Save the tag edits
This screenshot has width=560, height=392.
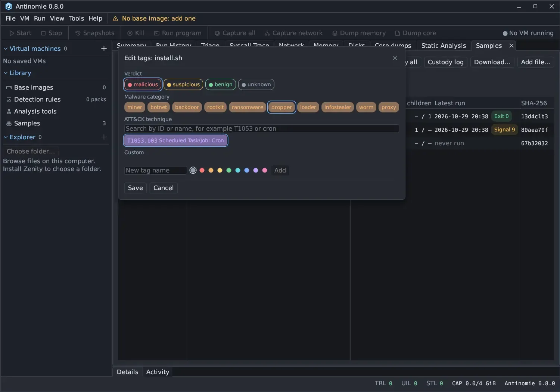click(136, 188)
